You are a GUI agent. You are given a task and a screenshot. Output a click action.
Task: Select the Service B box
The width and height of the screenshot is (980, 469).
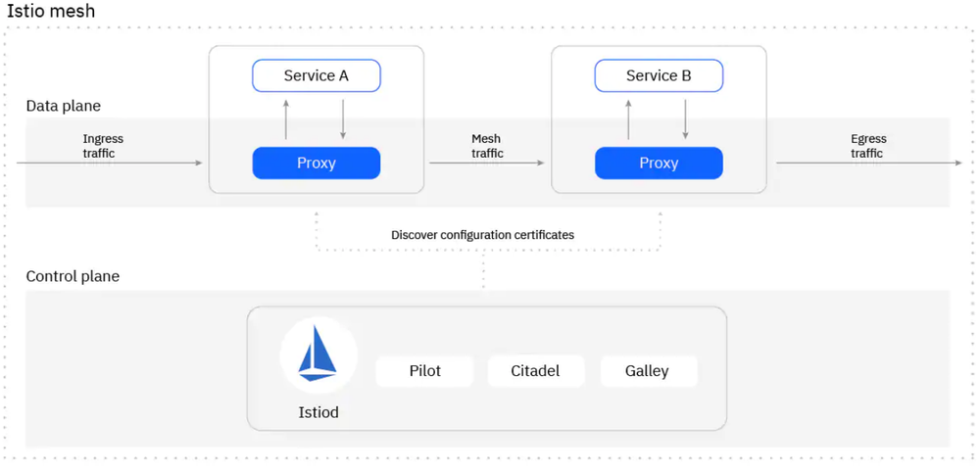(x=659, y=75)
